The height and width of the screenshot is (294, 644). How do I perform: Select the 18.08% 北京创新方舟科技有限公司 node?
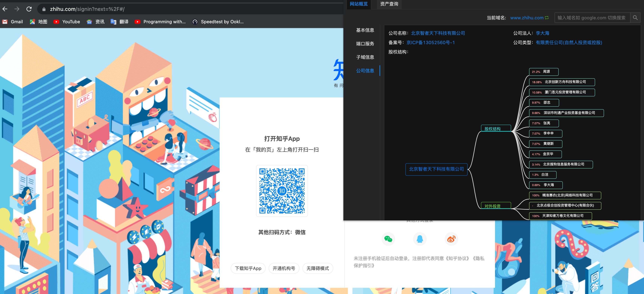tap(562, 82)
